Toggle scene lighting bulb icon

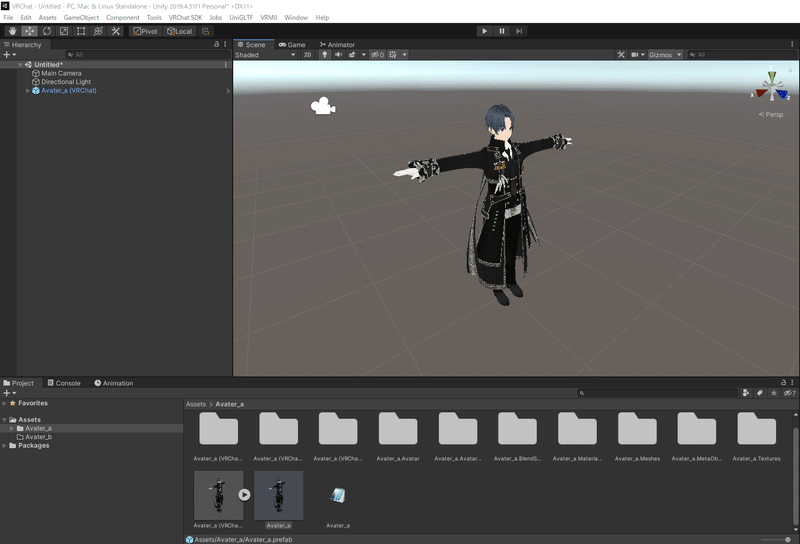pyautogui.click(x=324, y=55)
